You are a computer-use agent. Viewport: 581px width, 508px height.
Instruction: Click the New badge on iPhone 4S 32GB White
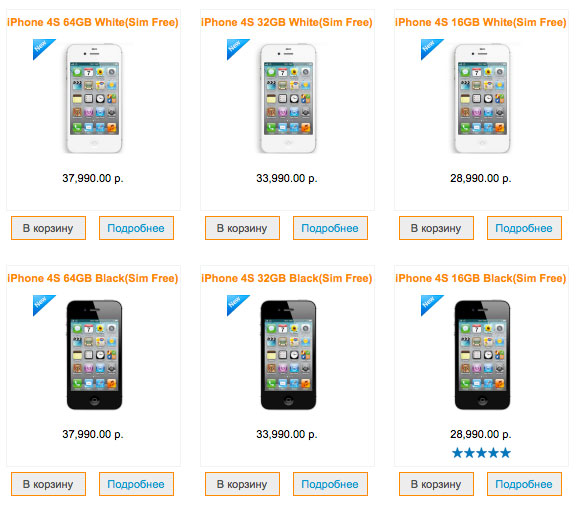pos(236,47)
